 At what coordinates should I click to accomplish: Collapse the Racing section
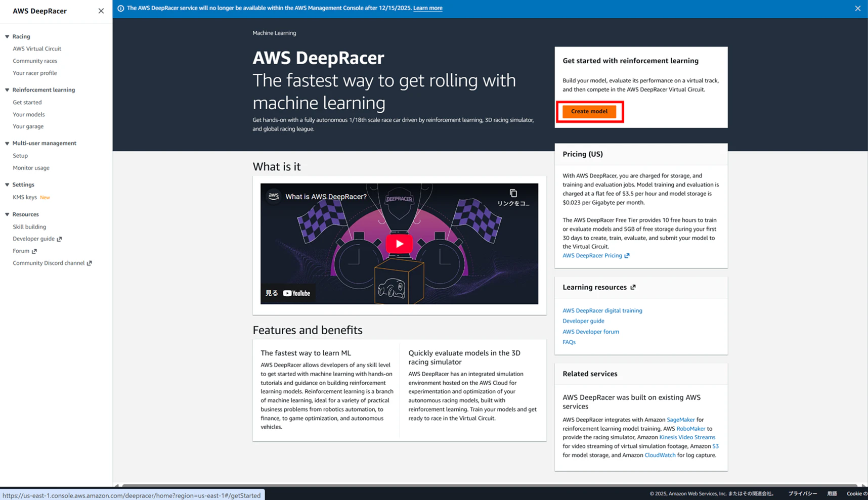point(7,36)
